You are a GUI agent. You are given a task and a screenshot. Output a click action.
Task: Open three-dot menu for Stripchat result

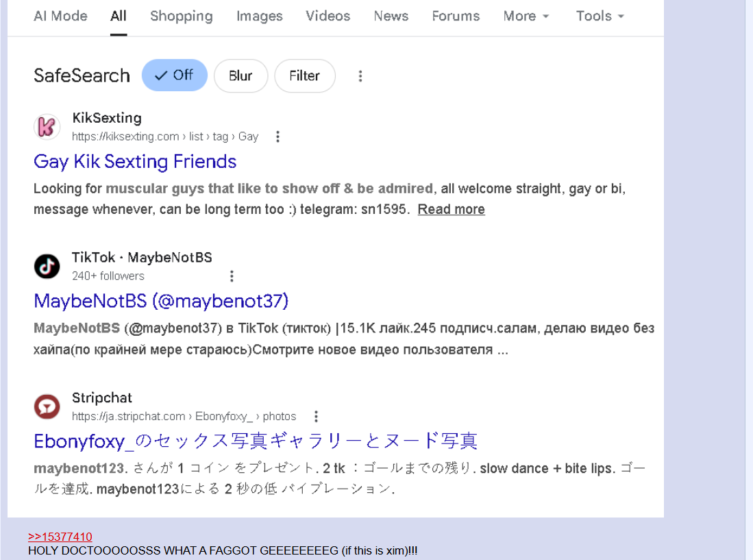pyautogui.click(x=316, y=416)
